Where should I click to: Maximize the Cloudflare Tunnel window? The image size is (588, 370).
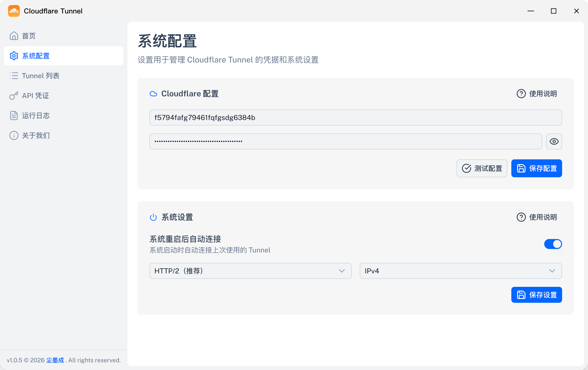pos(554,11)
